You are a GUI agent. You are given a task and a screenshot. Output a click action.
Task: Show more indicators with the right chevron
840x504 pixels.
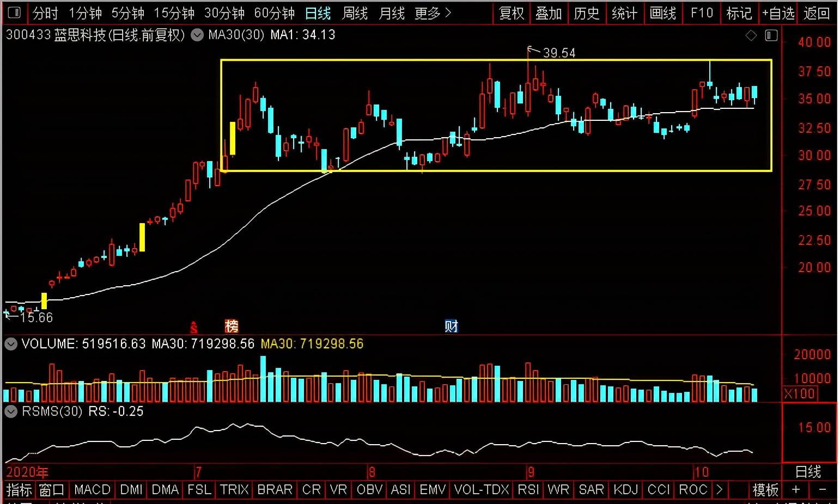coord(720,490)
